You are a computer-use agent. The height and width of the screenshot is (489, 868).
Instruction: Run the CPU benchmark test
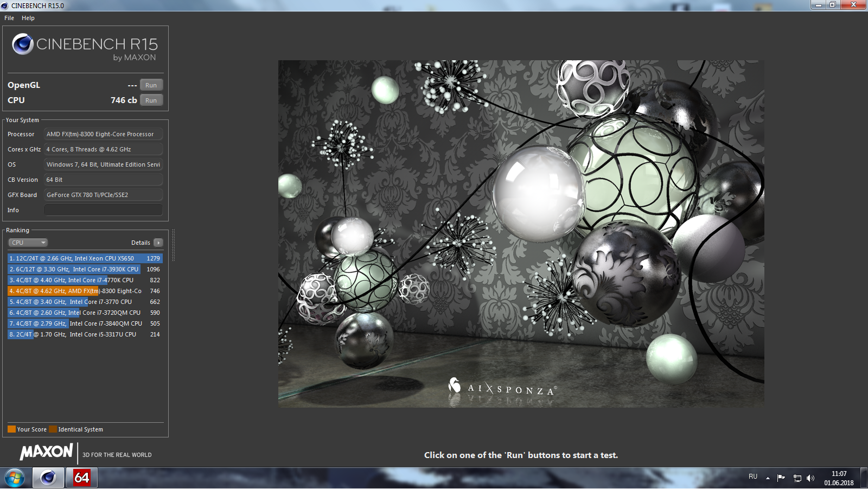click(x=151, y=100)
